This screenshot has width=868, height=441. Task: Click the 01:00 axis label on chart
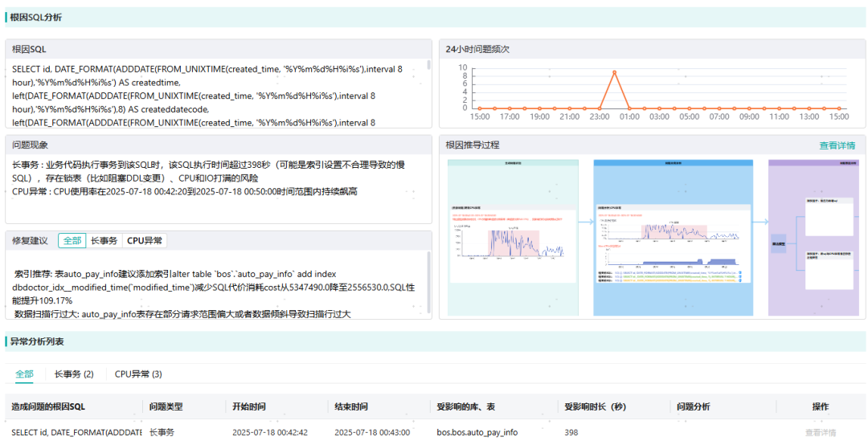pos(629,116)
